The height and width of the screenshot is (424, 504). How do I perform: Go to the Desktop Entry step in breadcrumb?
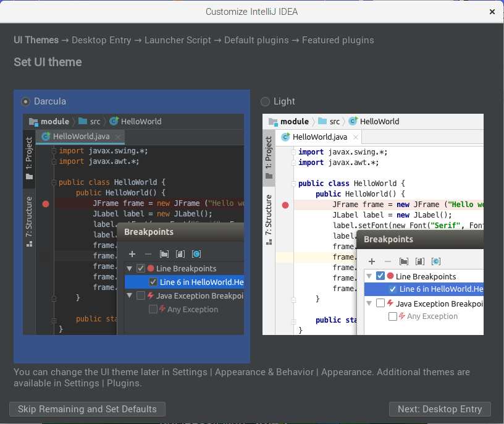click(x=101, y=40)
